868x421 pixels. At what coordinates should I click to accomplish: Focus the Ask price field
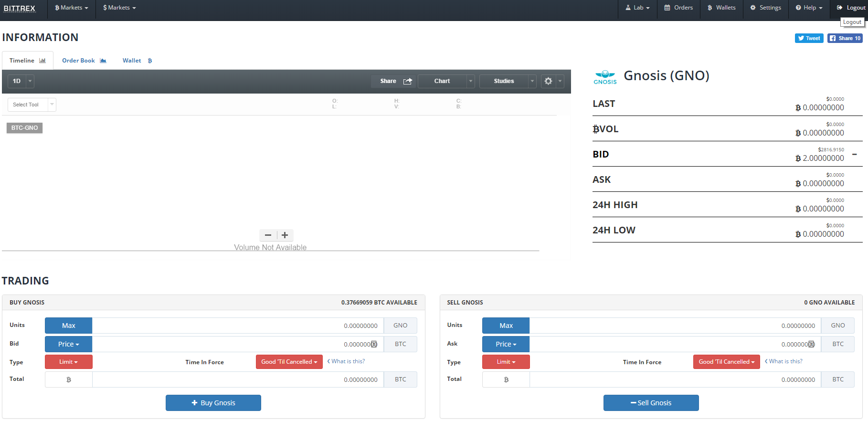[x=675, y=344]
